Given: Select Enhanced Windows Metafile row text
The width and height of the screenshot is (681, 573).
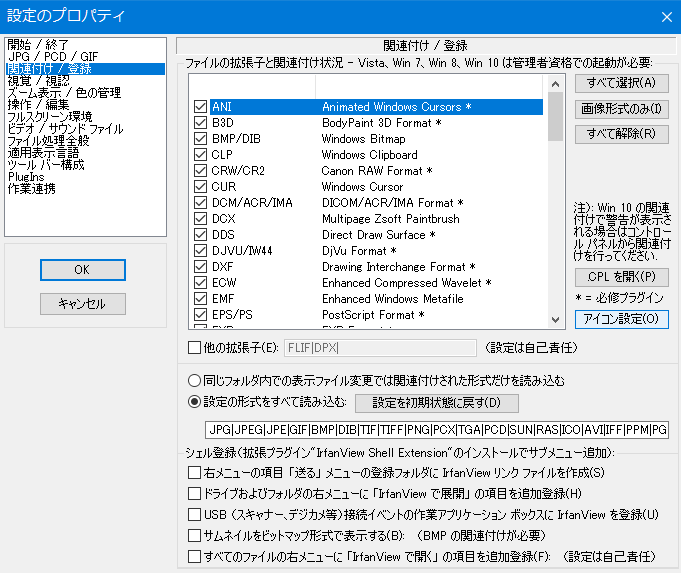Looking at the screenshot, I should click(393, 298).
